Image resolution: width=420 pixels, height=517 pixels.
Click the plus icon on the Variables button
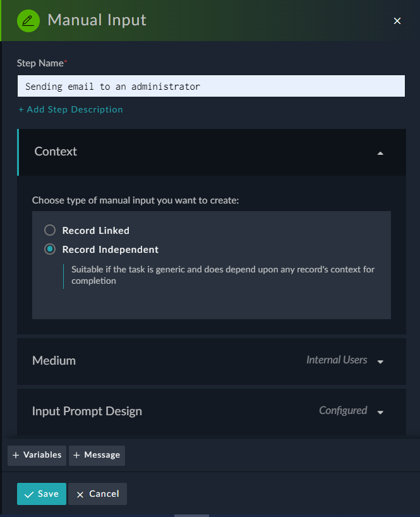click(x=15, y=455)
